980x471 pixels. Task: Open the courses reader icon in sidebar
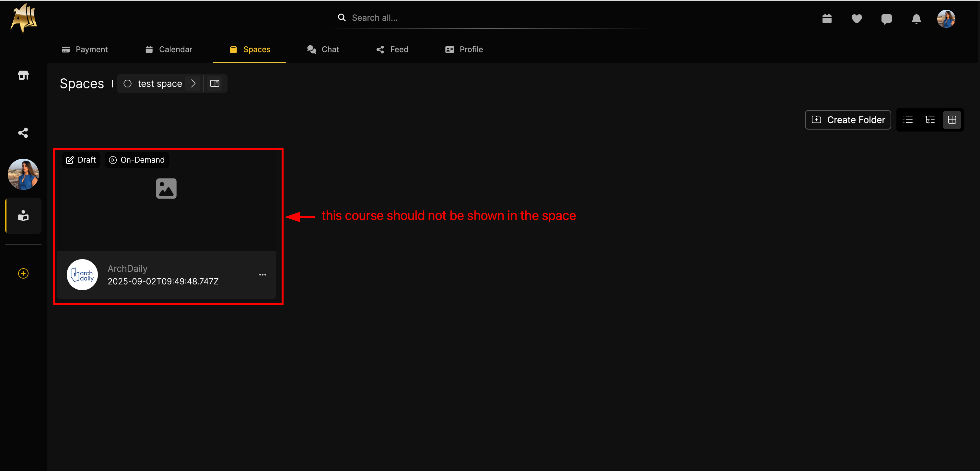coord(23,215)
